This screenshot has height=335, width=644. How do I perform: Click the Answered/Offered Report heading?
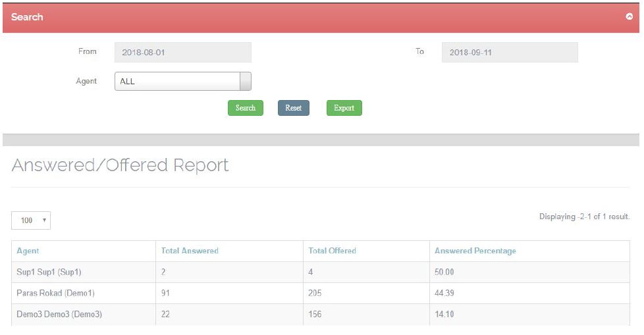tap(120, 165)
